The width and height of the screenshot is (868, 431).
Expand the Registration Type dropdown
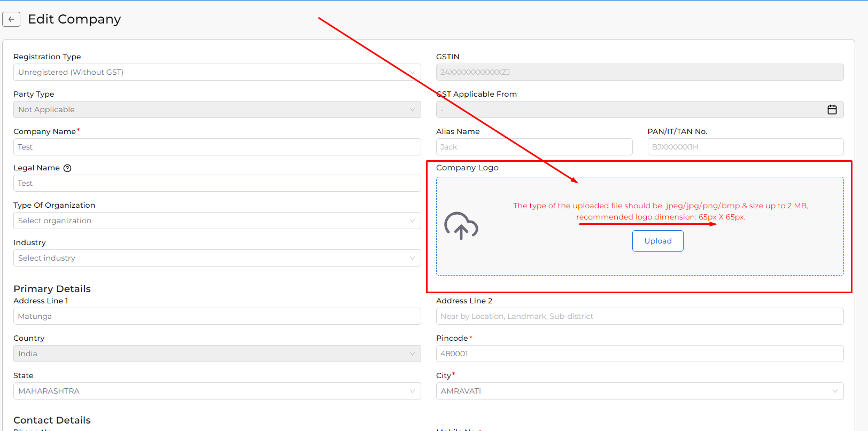point(216,72)
